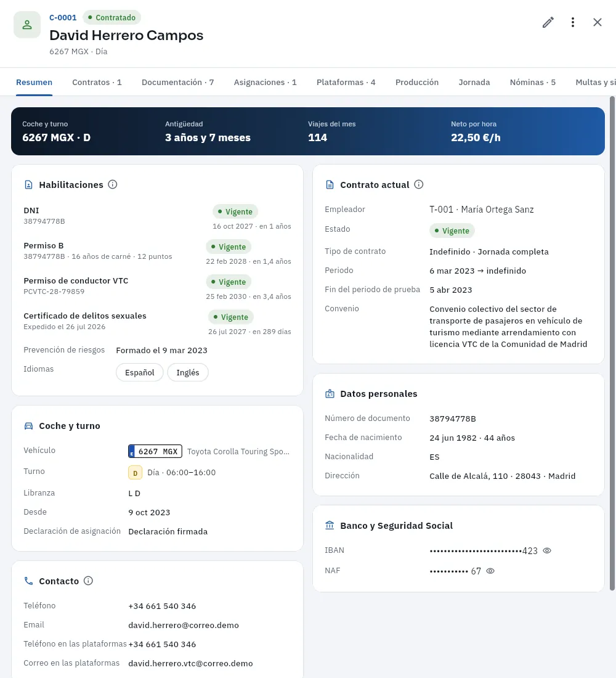Click the Permiso de conductor VTC Vigente badge
Viewport: 616px width, 678px height.
tap(229, 282)
